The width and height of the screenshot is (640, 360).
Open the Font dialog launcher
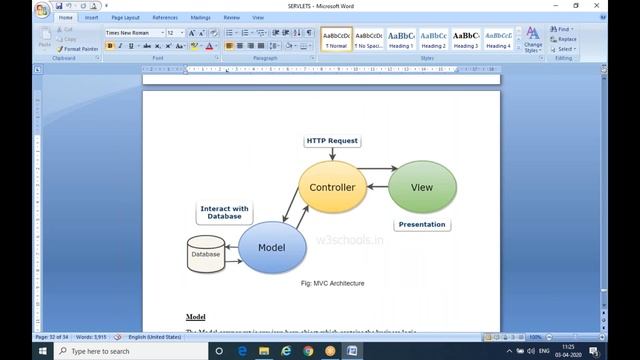pos(217,58)
